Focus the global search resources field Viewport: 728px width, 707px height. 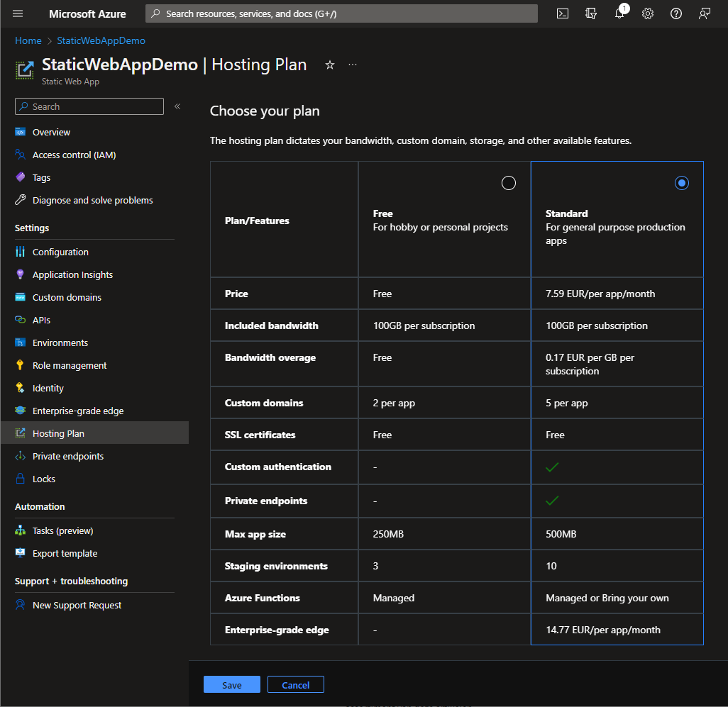click(x=341, y=13)
